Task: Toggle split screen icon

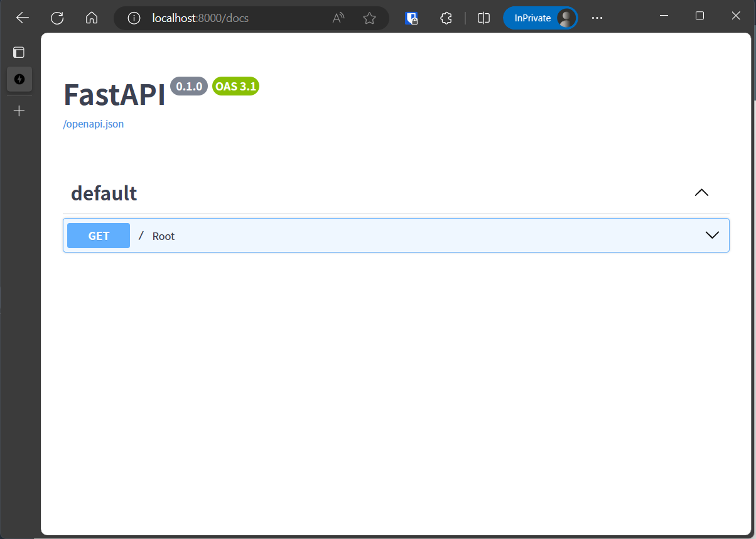Action: (x=483, y=18)
